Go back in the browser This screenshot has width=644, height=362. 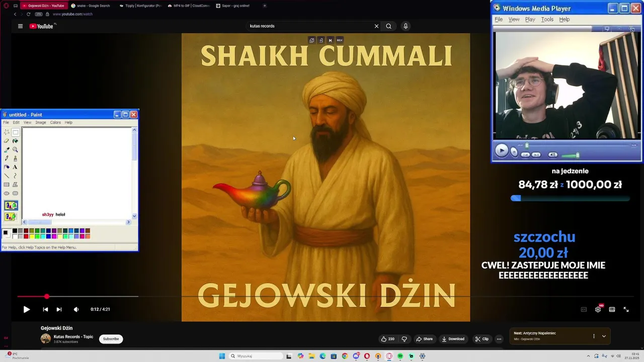pyautogui.click(x=15, y=14)
